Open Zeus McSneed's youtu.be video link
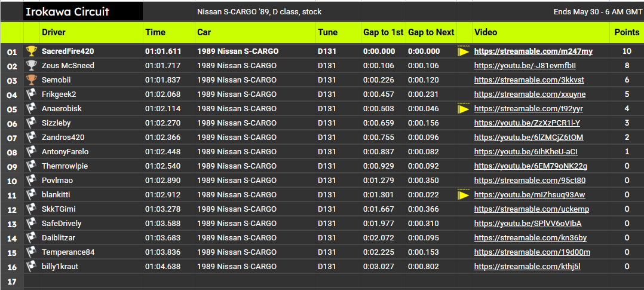 [528, 66]
